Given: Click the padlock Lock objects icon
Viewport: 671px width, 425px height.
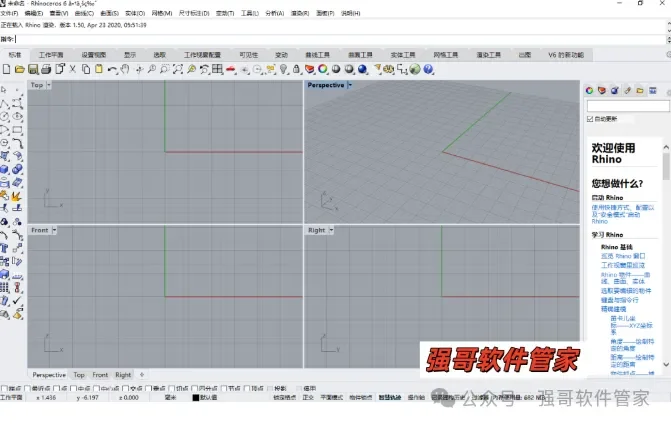Looking at the screenshot, I should (296, 69).
